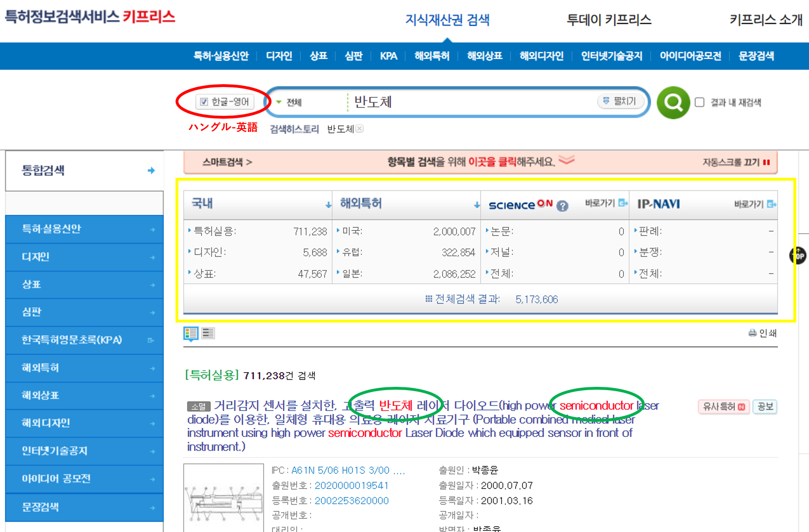809x532 pixels.
Task: Open the 스마트검색 link
Action: [x=227, y=162]
